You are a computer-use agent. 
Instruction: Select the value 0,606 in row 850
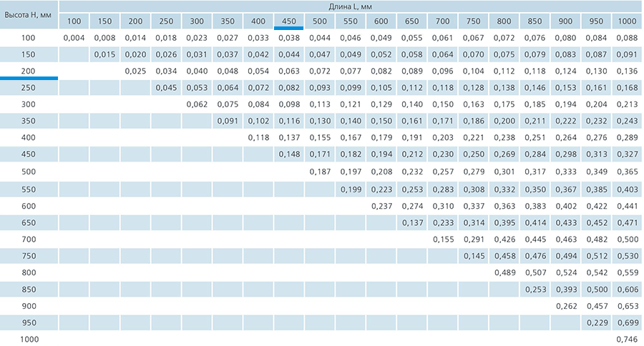tap(627, 290)
